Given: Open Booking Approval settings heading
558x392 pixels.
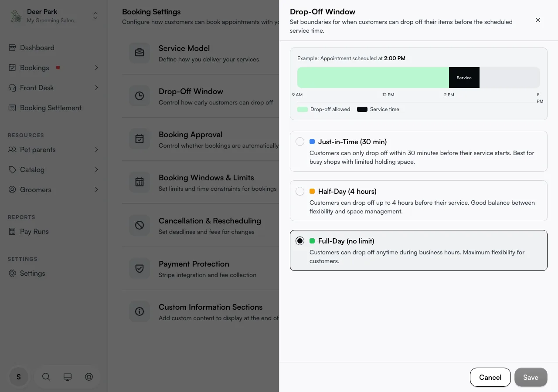Looking at the screenshot, I should (x=191, y=135).
